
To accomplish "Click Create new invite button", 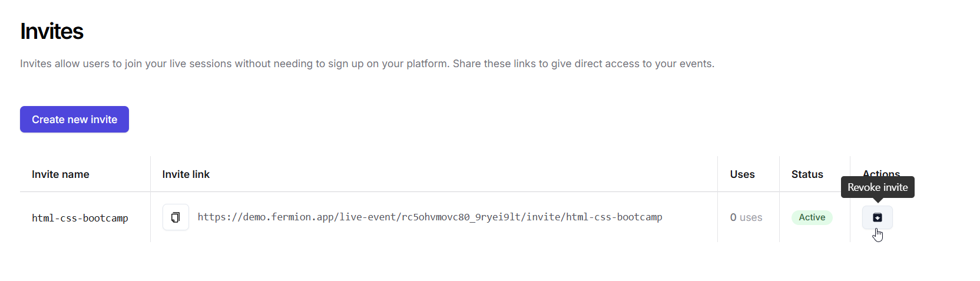I will tap(74, 120).
